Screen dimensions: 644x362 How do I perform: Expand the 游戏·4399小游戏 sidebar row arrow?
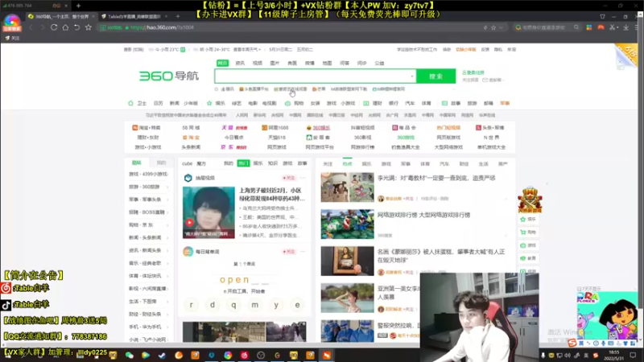point(167,175)
